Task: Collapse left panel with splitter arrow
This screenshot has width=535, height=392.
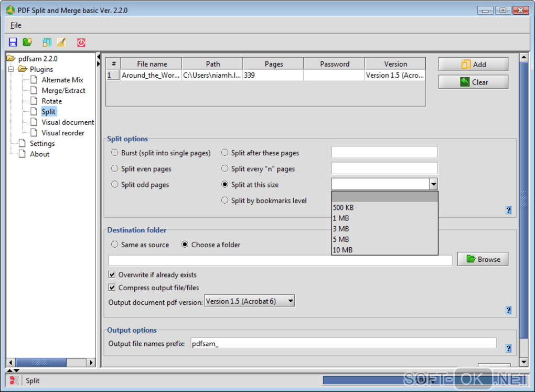Action: tap(98, 56)
